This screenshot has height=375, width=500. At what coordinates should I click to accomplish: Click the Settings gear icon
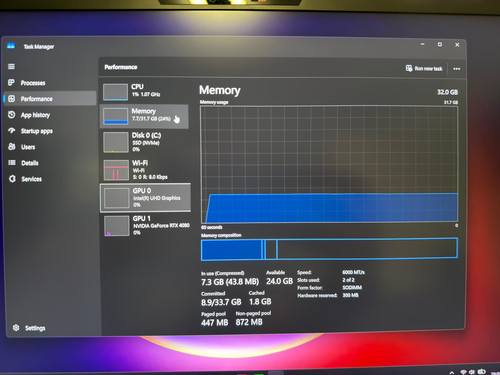[x=16, y=328]
